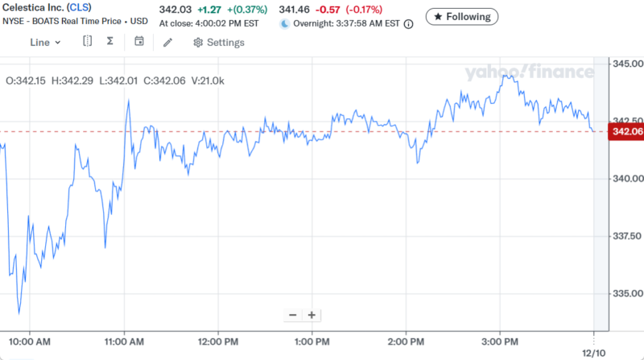
Task: Open chart Settings with the gear
Action: click(x=218, y=42)
